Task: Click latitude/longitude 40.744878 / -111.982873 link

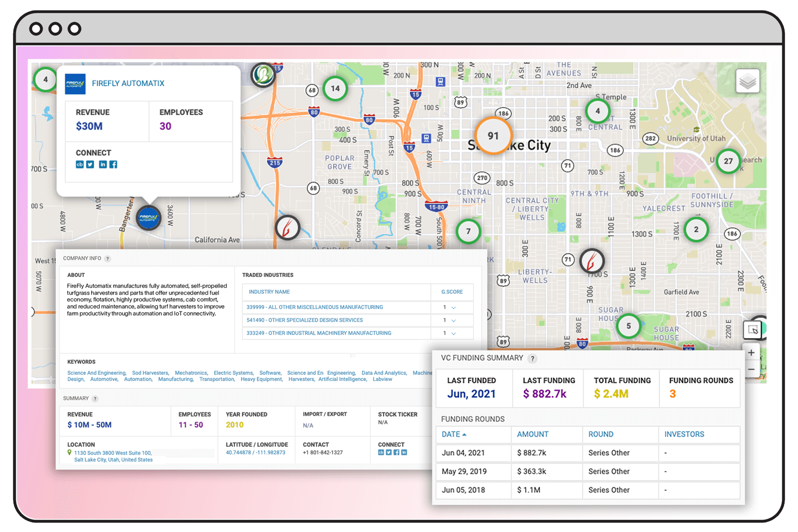Action: [x=255, y=453]
